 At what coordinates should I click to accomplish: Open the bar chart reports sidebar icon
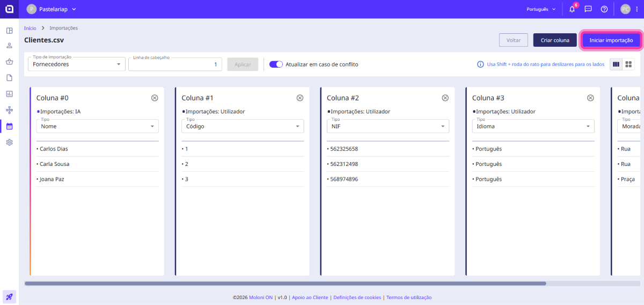(9, 94)
